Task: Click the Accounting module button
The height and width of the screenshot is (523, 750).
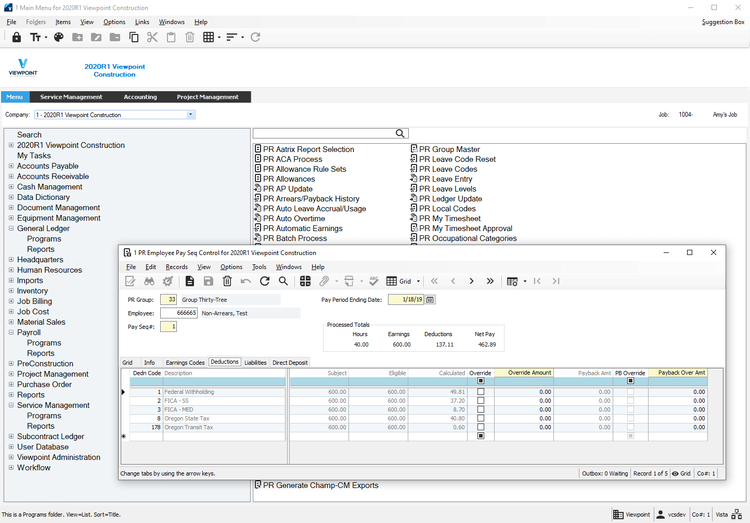Action: 140,97
